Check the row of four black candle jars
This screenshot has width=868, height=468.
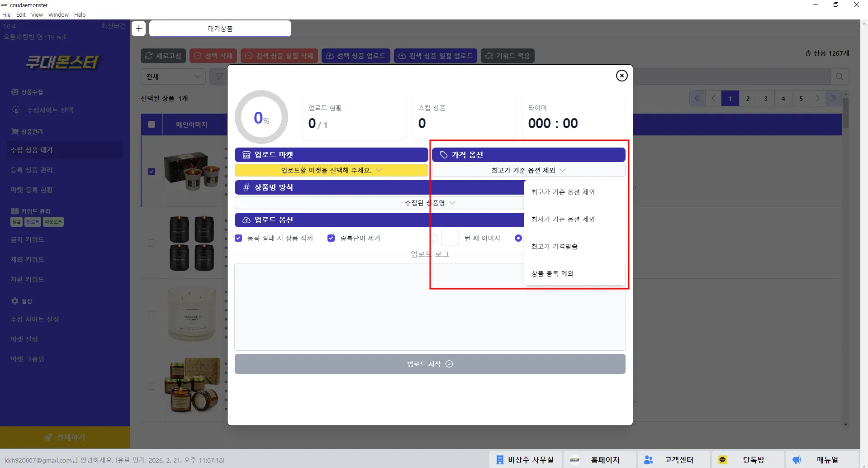152,243
